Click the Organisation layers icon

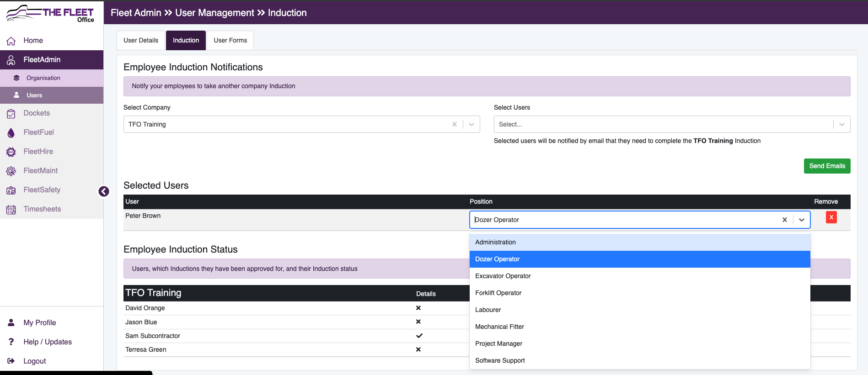click(16, 78)
